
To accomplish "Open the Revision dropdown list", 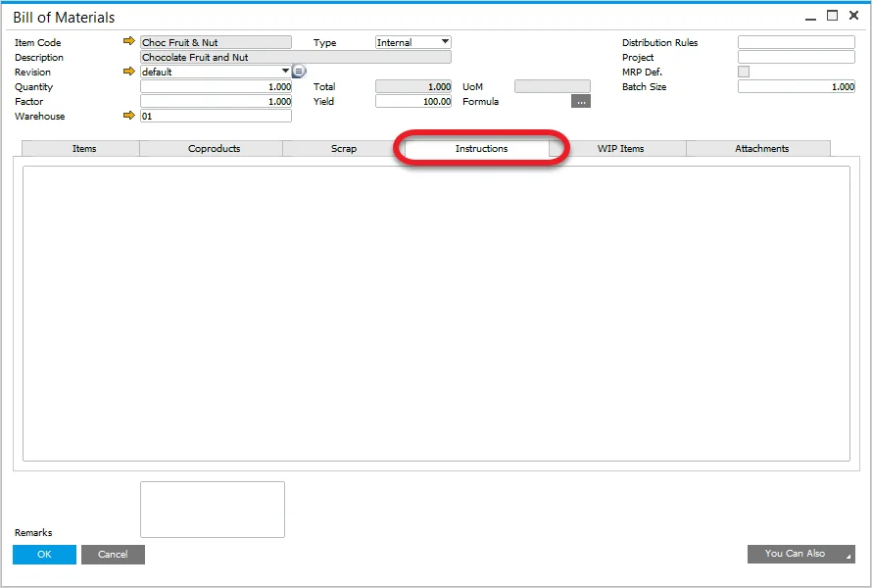I will point(286,72).
